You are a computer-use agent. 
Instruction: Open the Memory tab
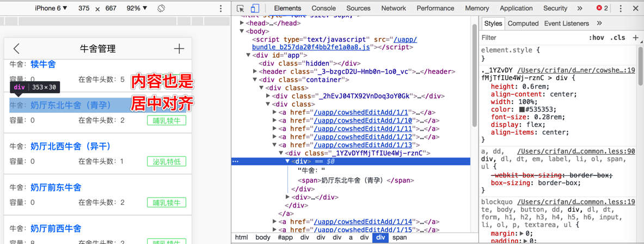coord(477,8)
